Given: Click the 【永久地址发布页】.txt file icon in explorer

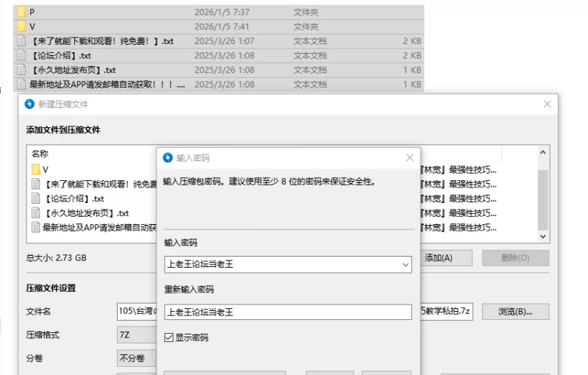Looking at the screenshot, I should [x=21, y=70].
